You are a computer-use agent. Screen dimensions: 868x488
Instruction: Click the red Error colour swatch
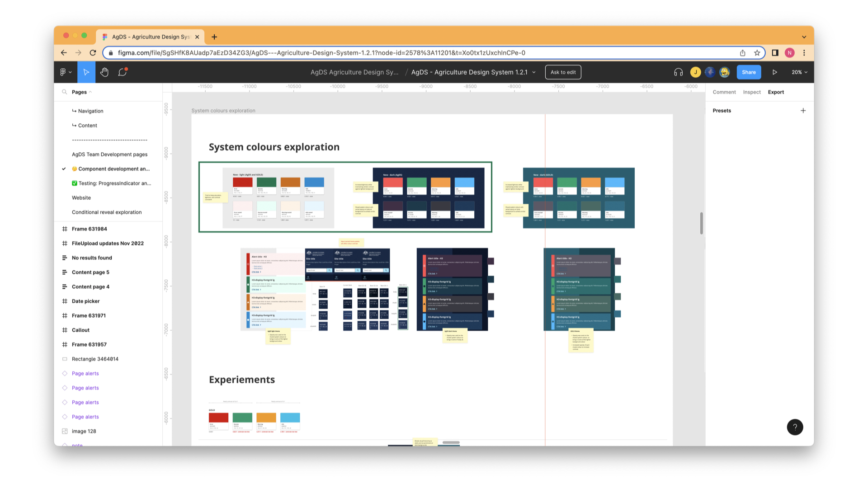(242, 182)
